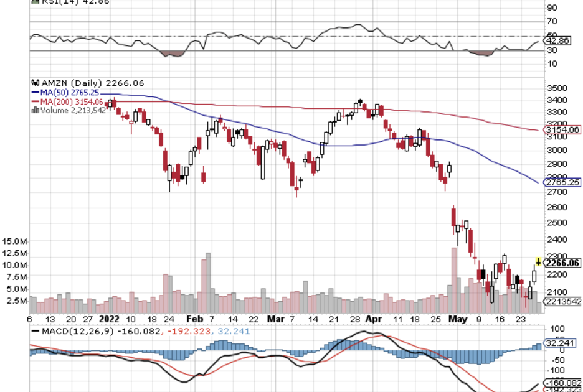Click the yellow last-price candle marker
The image size is (583, 392).
(x=538, y=262)
